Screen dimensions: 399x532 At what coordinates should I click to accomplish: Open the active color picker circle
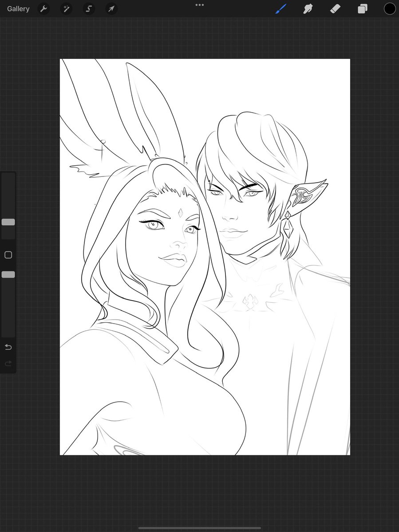(x=390, y=9)
